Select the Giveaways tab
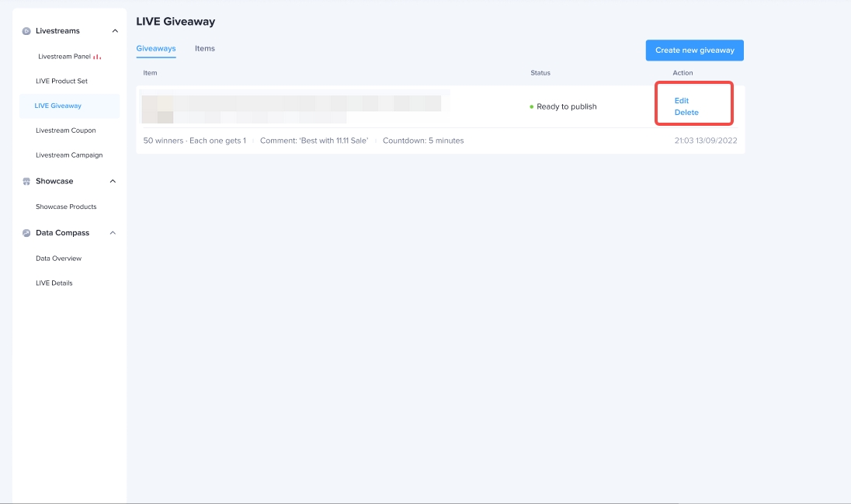Viewport: 851px width, 504px height. point(156,49)
